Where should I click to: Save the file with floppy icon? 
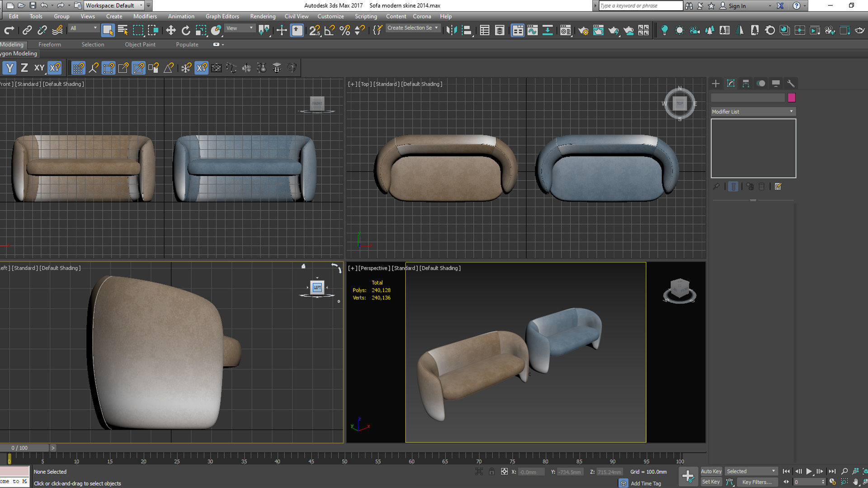point(33,5)
